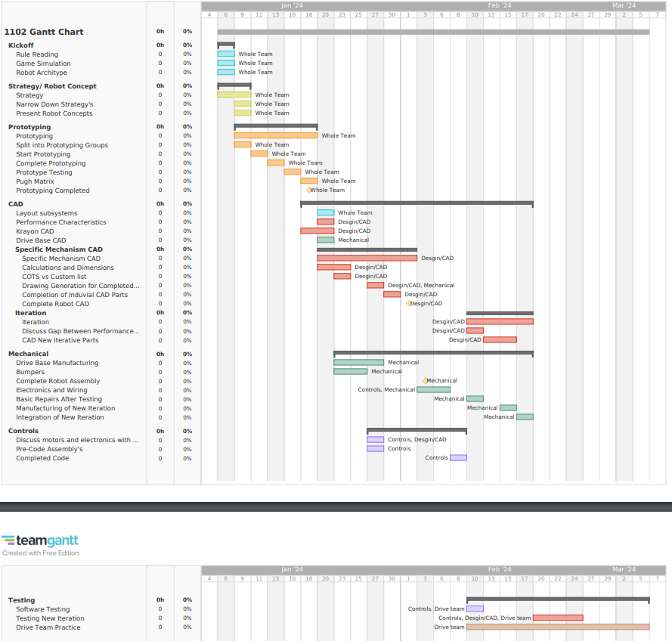
Task: Click the TeamGantt logo
Action: click(x=40, y=540)
